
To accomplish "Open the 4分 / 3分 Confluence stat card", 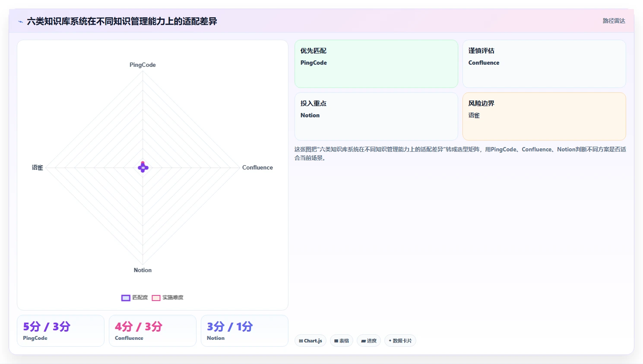I will coord(152,331).
